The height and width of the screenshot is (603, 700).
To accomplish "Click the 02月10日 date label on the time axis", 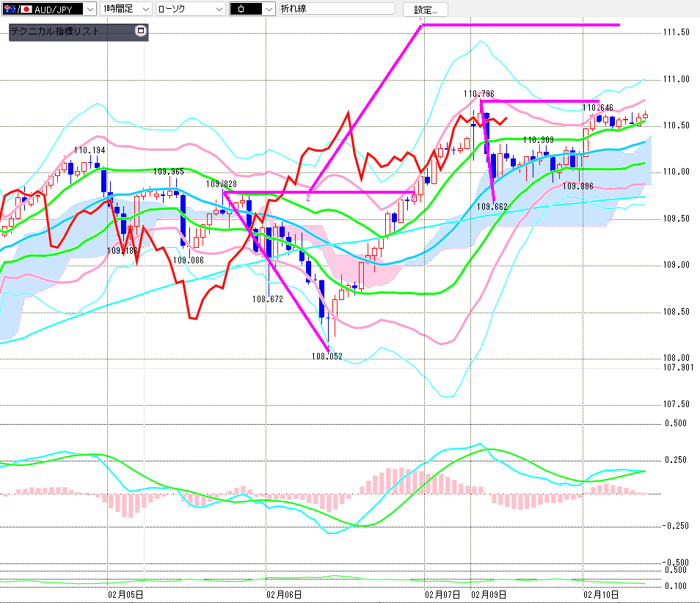I will 600,593.
